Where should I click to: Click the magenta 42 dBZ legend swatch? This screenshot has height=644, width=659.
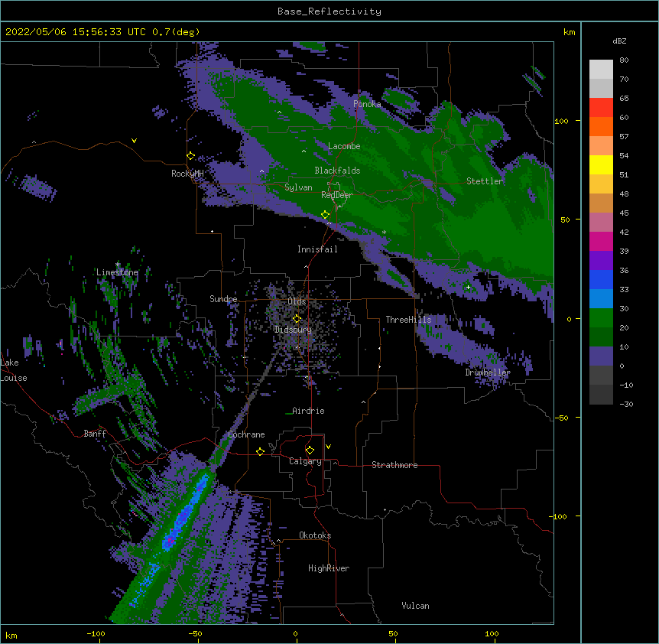[x=601, y=241]
